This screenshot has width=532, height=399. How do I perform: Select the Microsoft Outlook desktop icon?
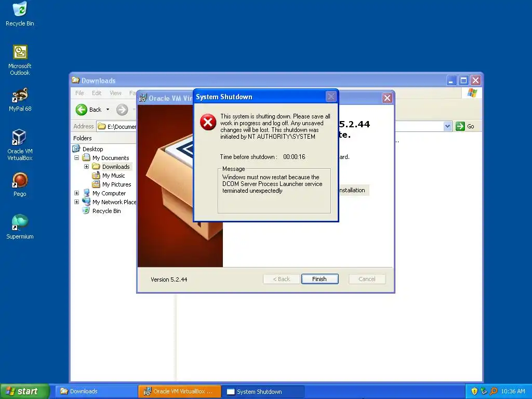coord(20,60)
